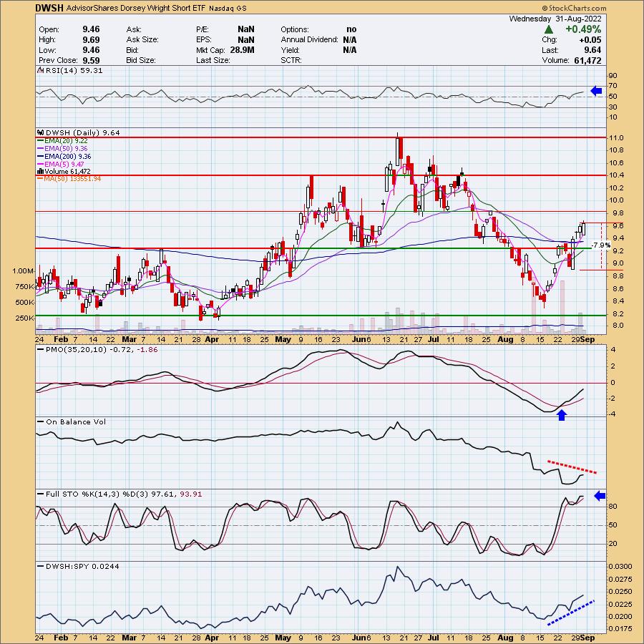Click the volume bars icon before Volume 61,472

(41, 171)
